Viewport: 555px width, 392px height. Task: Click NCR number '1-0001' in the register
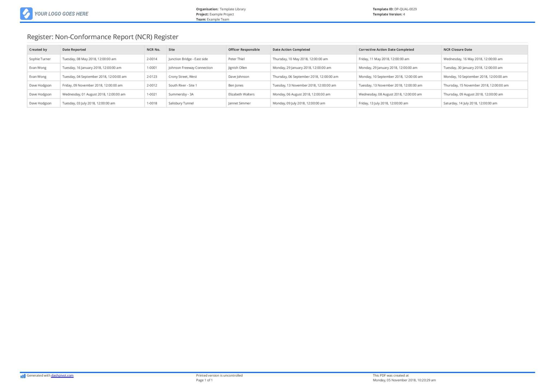click(x=151, y=68)
